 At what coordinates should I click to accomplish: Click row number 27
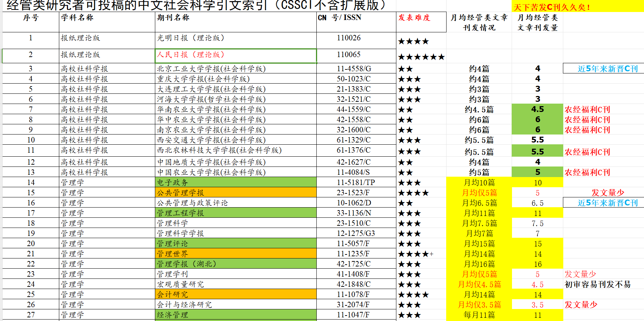click(31, 315)
